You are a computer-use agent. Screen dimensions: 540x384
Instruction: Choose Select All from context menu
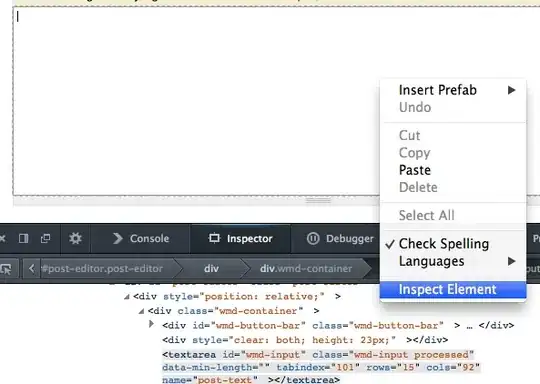click(x=453, y=215)
